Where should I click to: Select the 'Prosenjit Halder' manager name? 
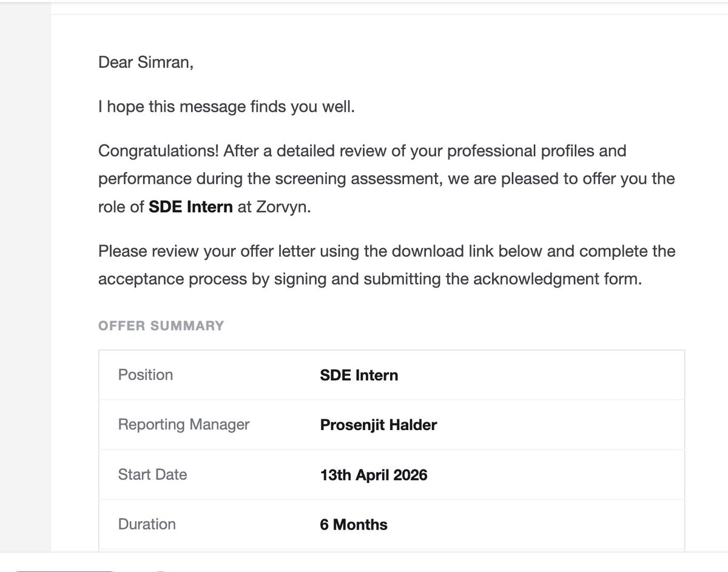[x=379, y=425]
